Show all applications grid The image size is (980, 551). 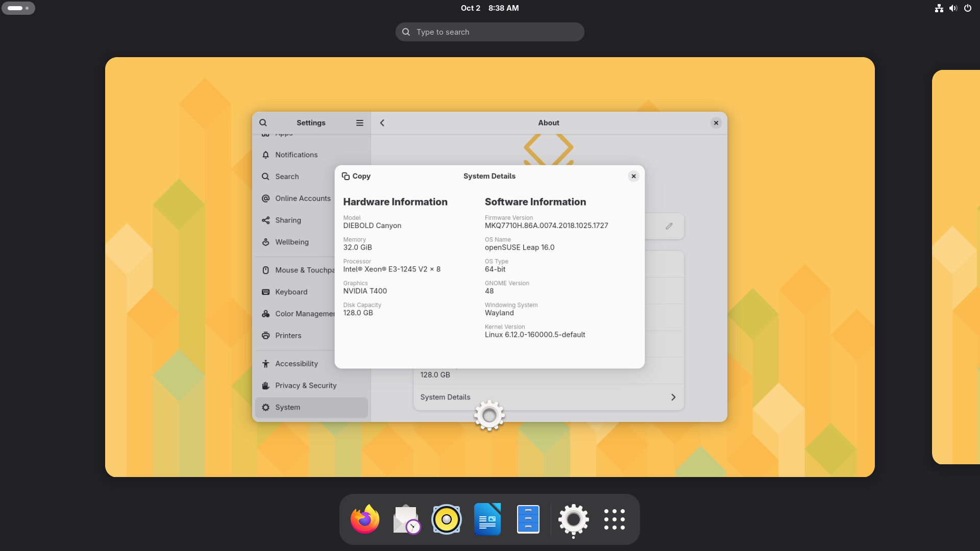point(614,519)
